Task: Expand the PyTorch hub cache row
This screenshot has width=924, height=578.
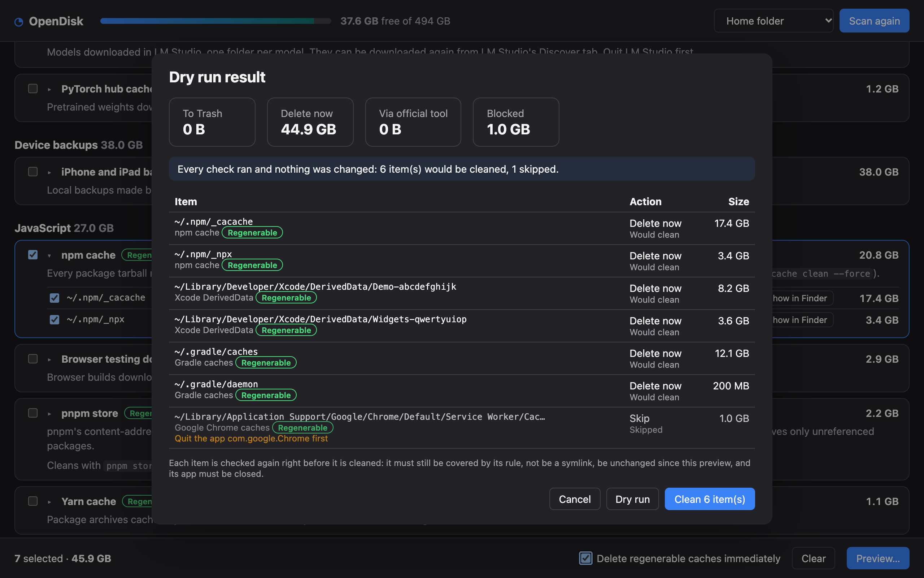Action: [49, 89]
